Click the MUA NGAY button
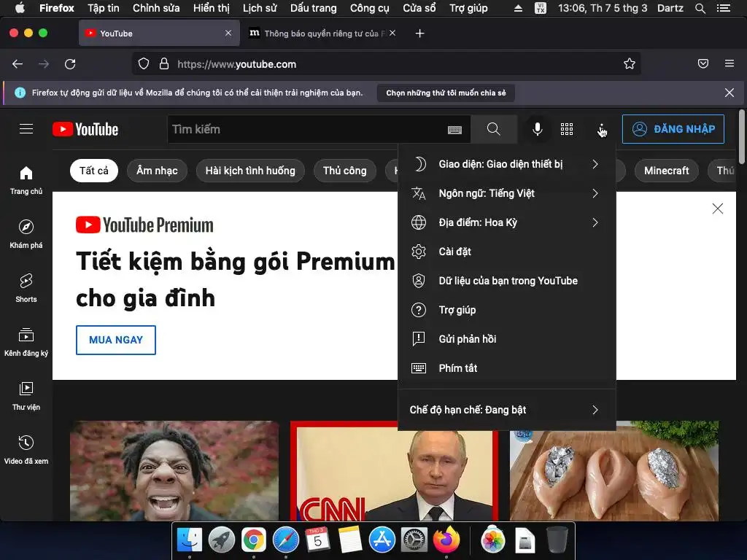 coord(116,340)
